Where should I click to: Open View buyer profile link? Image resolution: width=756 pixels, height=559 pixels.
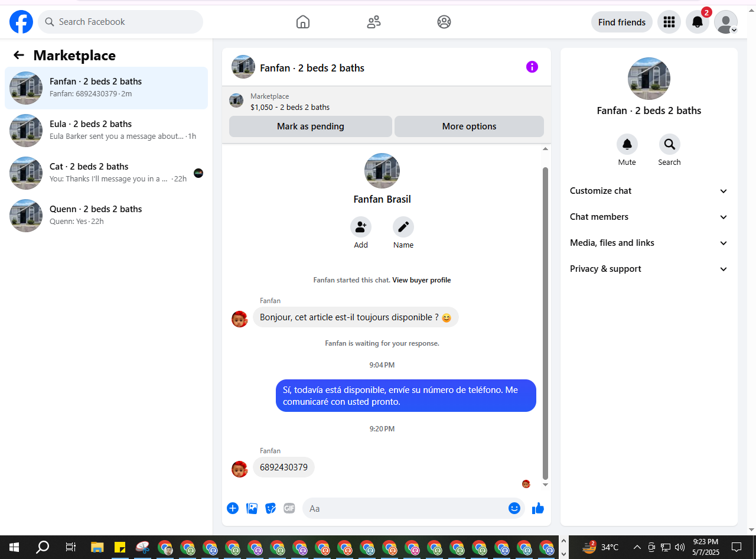tap(422, 280)
